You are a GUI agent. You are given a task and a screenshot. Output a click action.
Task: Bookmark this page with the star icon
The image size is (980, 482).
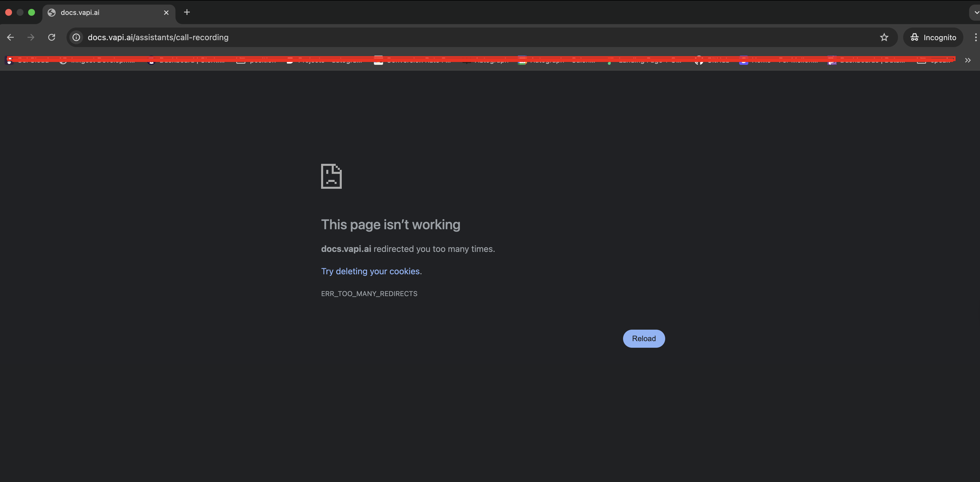coord(884,37)
